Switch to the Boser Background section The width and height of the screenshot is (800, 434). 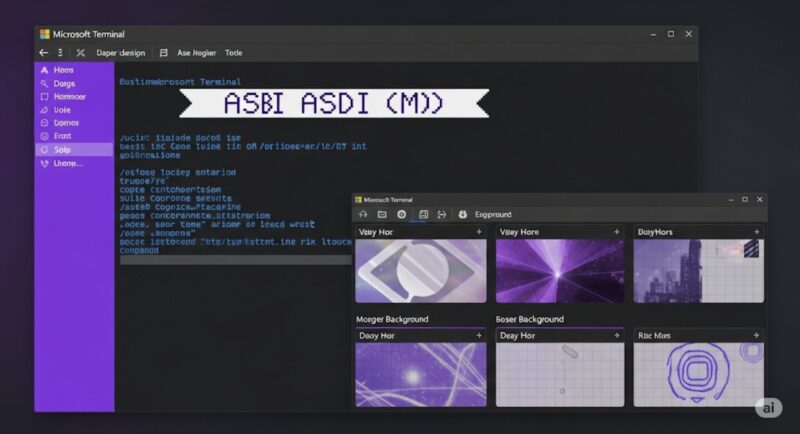530,319
